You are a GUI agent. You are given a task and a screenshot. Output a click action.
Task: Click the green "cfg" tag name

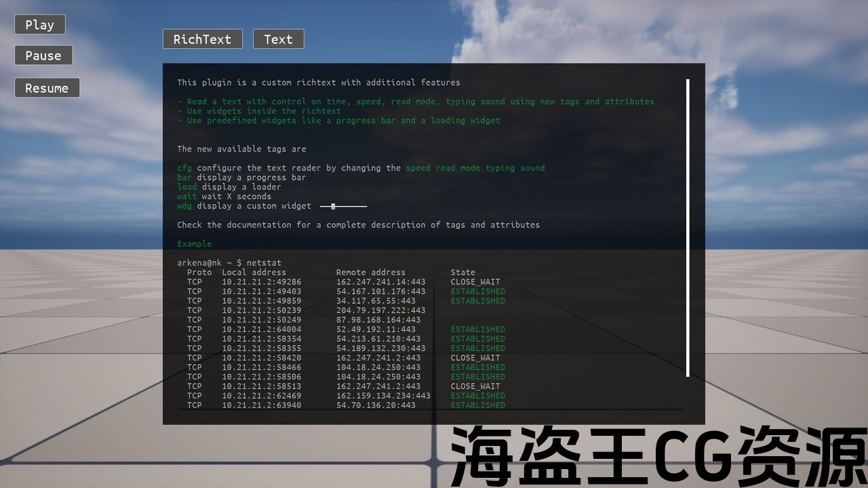pos(184,168)
